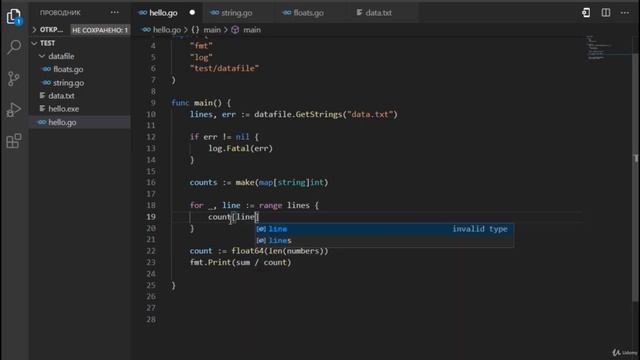
Task: Switch to the floats.go tab
Action: pyautogui.click(x=308, y=13)
